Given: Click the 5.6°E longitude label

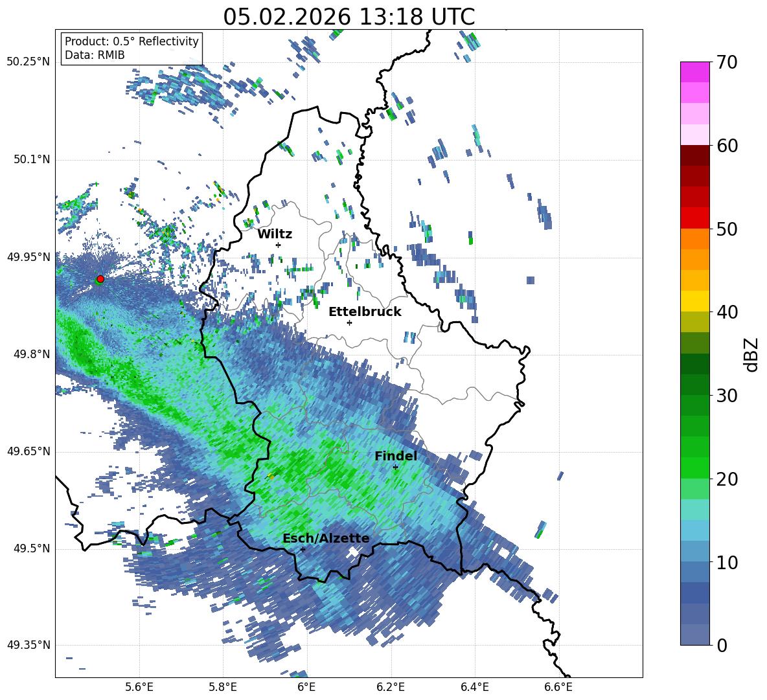Looking at the screenshot, I should pyautogui.click(x=139, y=687).
